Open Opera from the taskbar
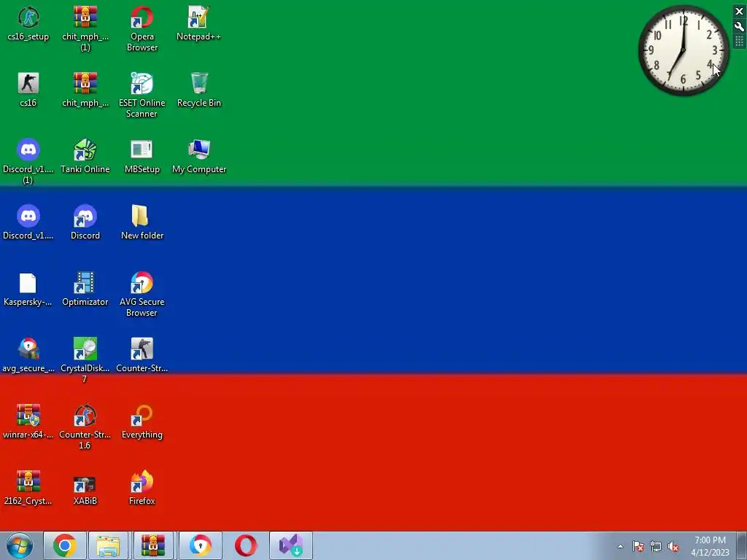Image resolution: width=747 pixels, height=560 pixels. point(246,545)
